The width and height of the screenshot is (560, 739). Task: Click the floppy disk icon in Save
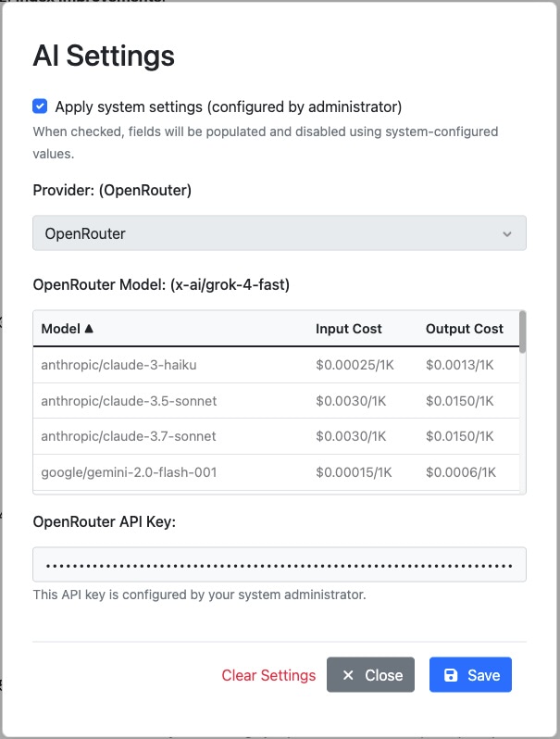(451, 675)
